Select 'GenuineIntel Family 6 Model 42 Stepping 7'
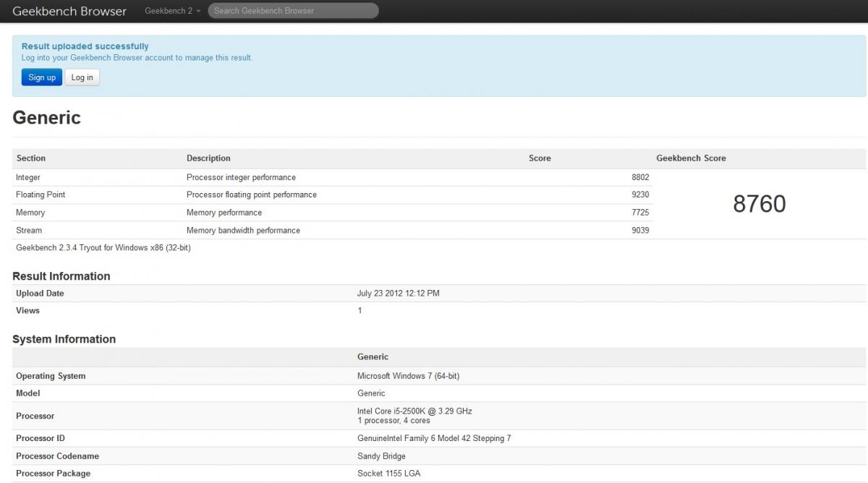The width and height of the screenshot is (868, 483). point(434,438)
